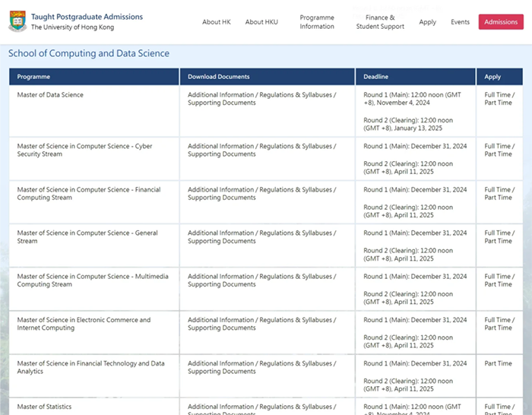Apply Part Time for General Stream
Viewport: 532px width, 415px height.
click(498, 241)
